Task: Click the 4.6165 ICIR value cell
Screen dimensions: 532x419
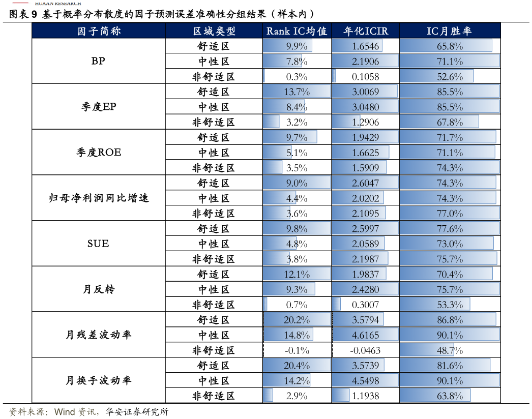Action: (365, 335)
